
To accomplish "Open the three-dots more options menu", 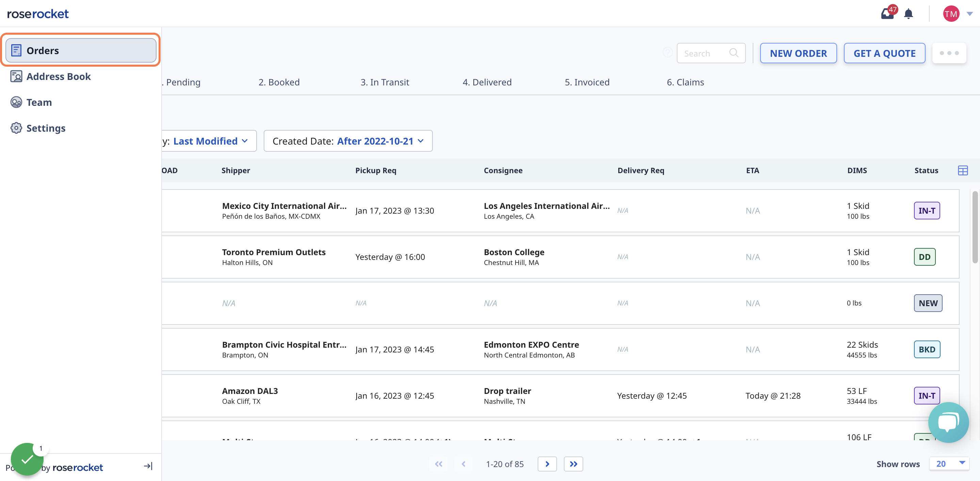I will 949,53.
